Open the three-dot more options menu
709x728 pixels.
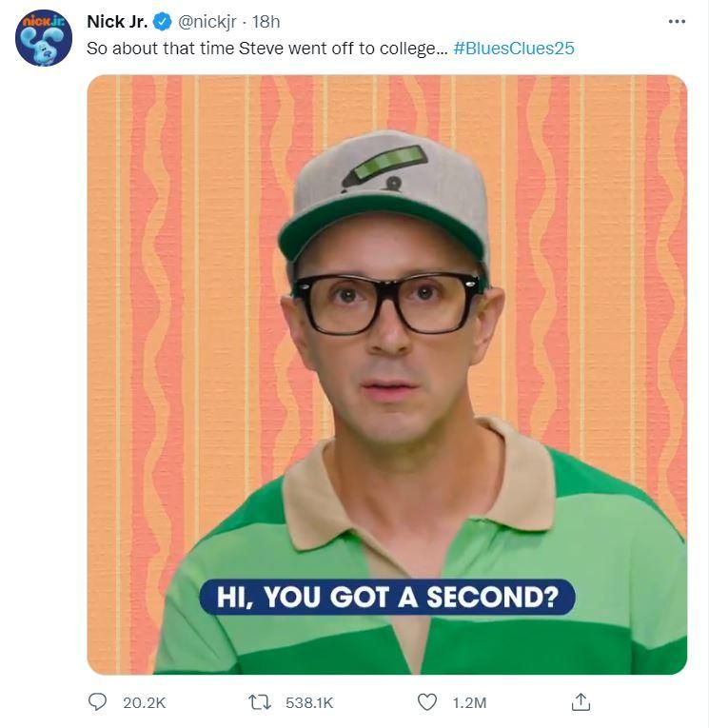677,22
